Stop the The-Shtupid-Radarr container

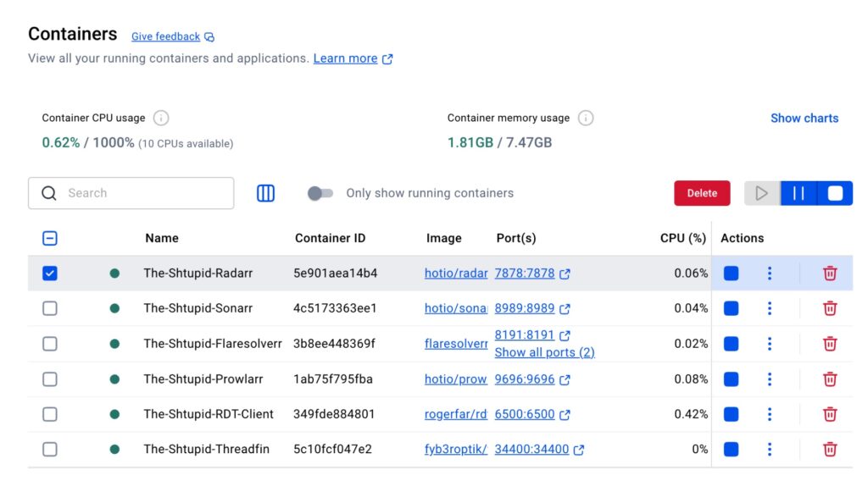coord(731,273)
